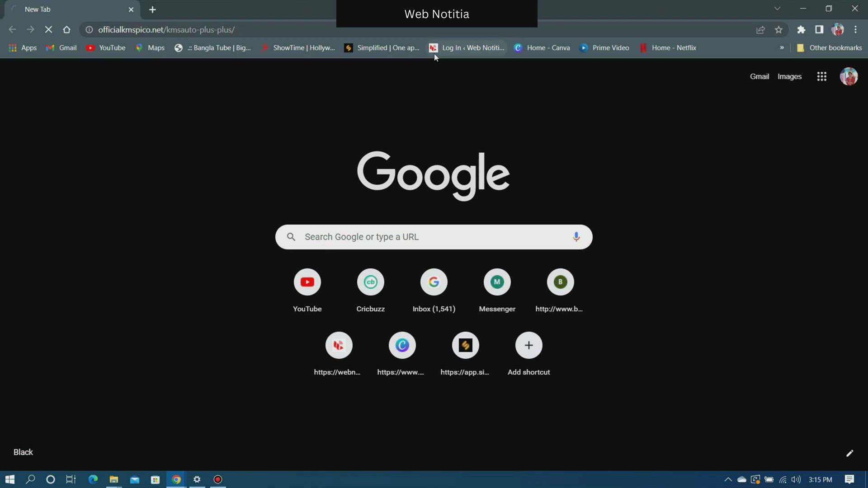Go to the Chrome home page icon
Viewport: 868px width, 488px height.
66,29
